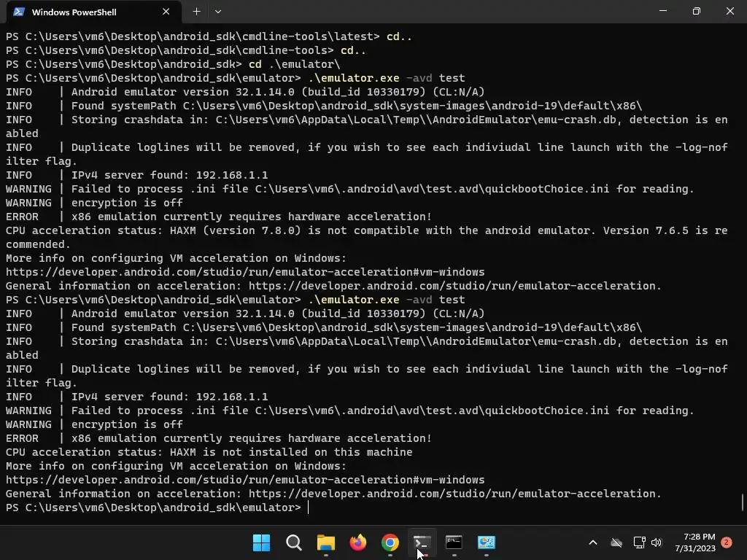This screenshot has height=560, width=747.
Task: Open notification badge showing 2
Action: (x=727, y=542)
